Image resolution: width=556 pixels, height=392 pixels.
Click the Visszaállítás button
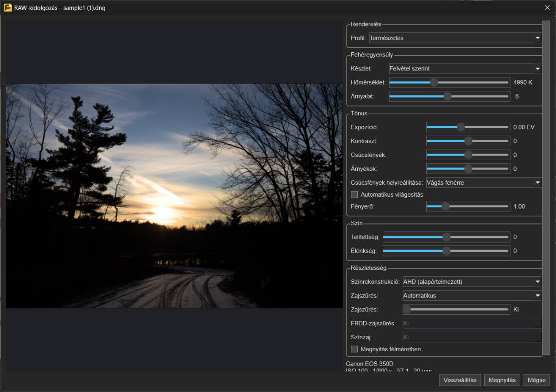click(460, 380)
